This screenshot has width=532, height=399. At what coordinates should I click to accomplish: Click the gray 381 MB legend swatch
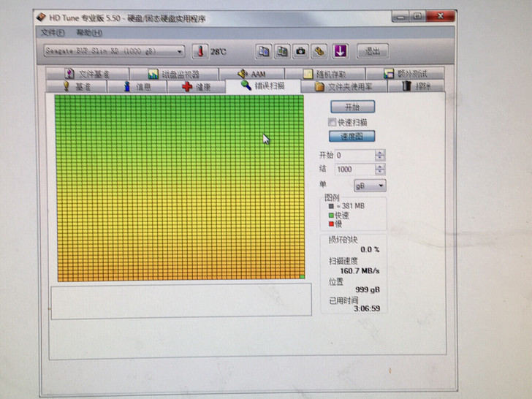click(x=331, y=206)
